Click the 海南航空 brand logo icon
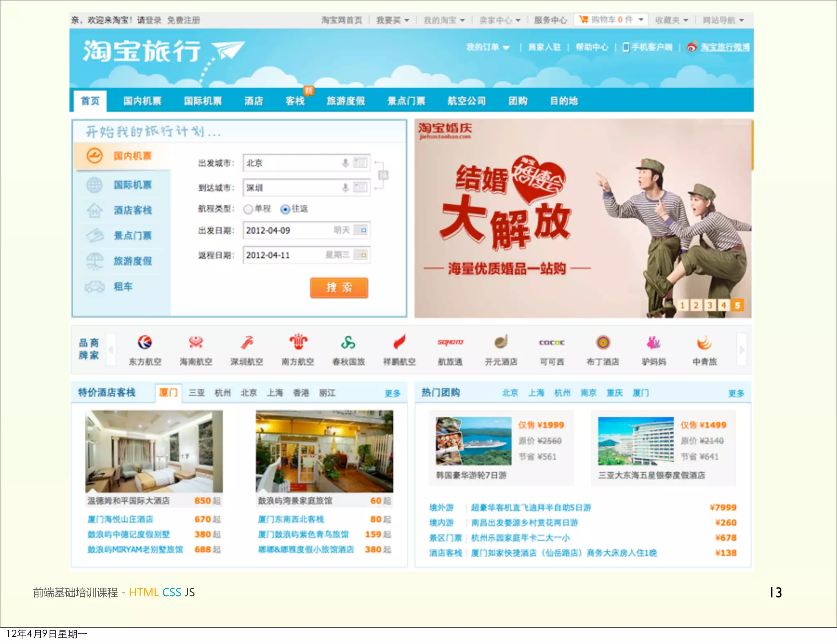Screen dimensions: 837x644 pos(196,342)
